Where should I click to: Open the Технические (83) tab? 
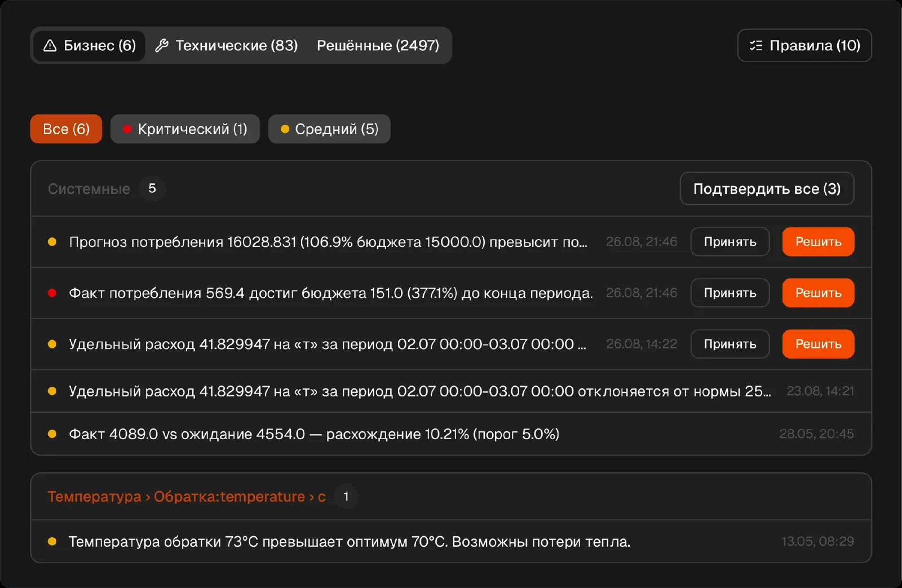click(x=227, y=46)
